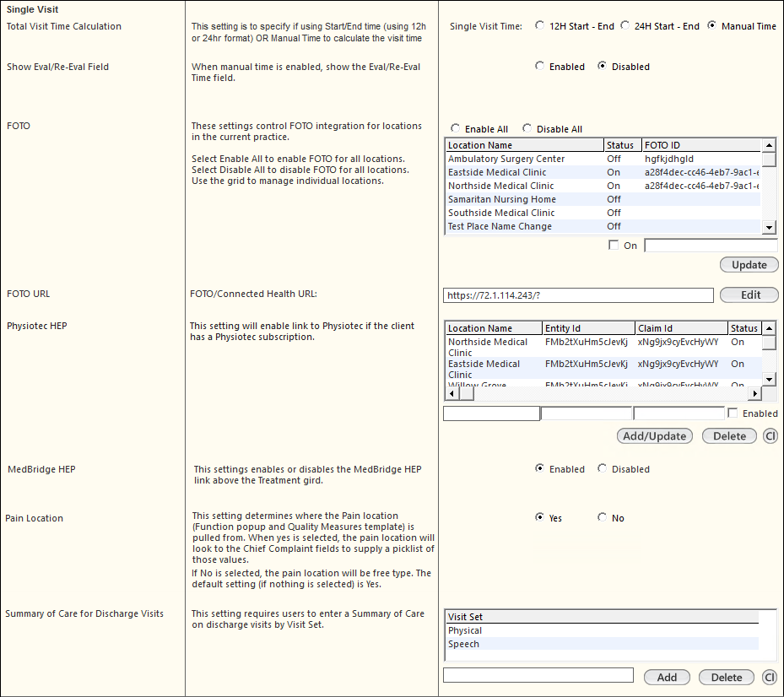Select Eastside Medical Clinic in Physiotec grid
The width and height of the screenshot is (784, 697).
tap(603, 369)
